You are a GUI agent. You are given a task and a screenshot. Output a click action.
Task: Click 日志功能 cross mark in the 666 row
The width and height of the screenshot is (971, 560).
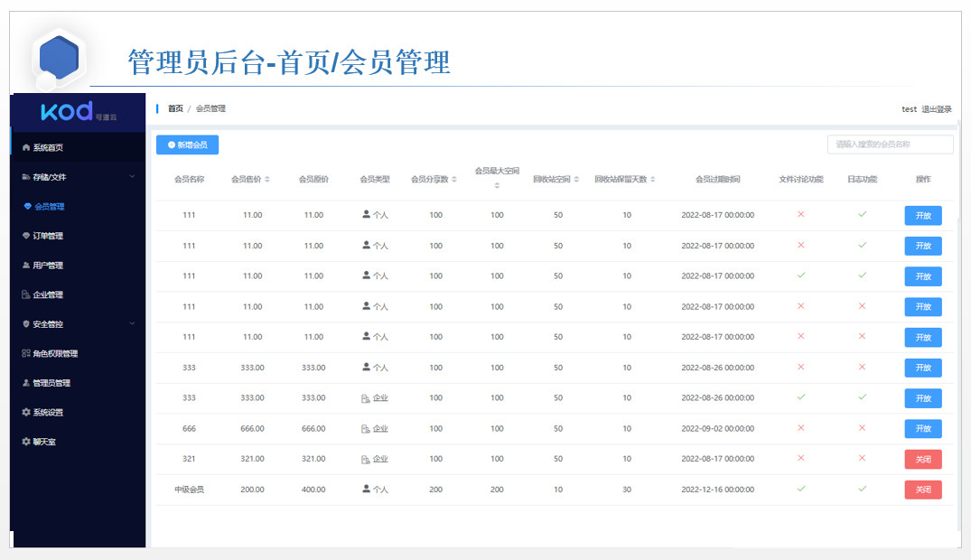click(862, 428)
